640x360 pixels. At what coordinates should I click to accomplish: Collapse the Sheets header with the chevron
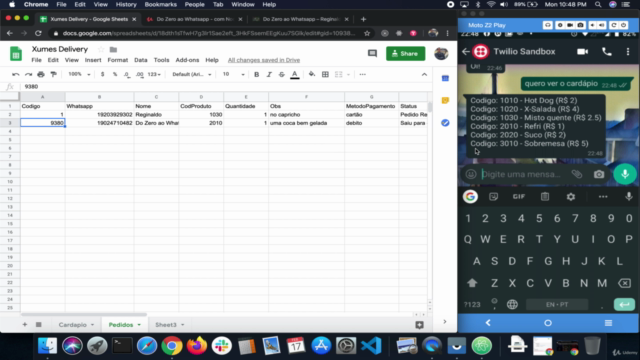[x=424, y=74]
